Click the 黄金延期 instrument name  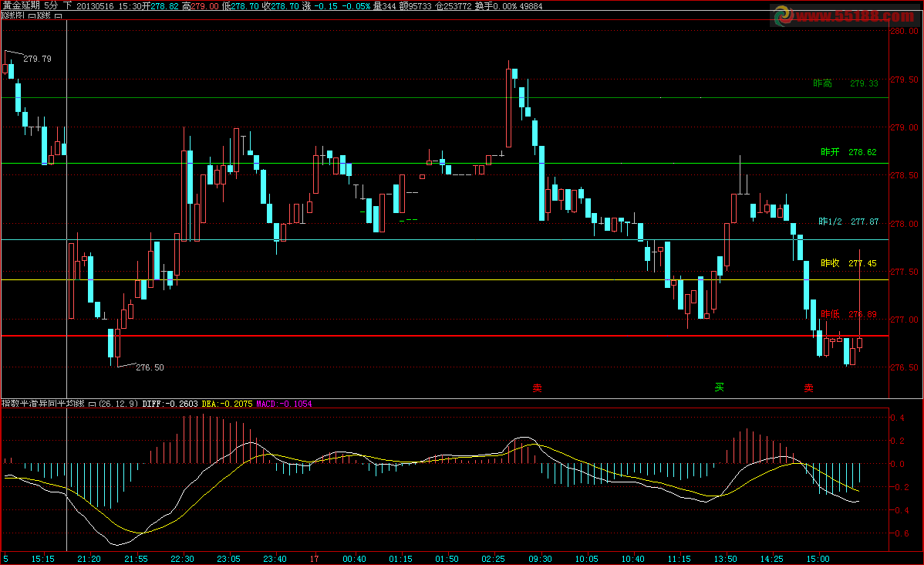tap(21, 5)
